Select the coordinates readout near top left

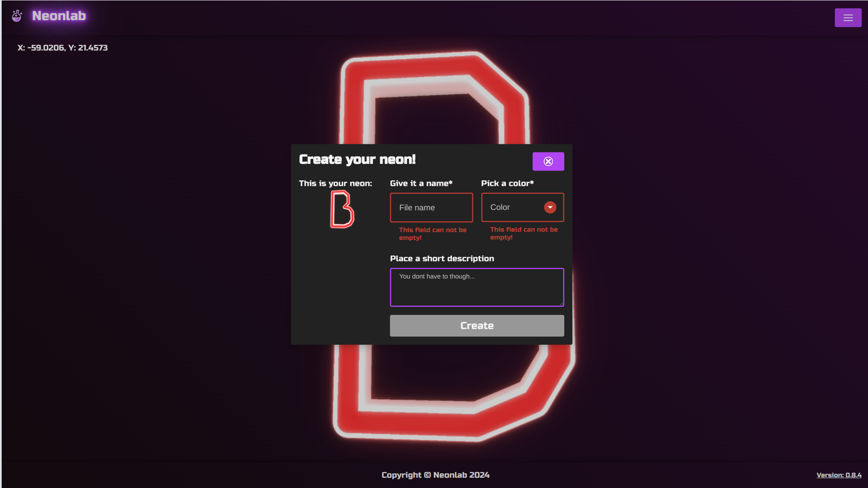point(62,48)
